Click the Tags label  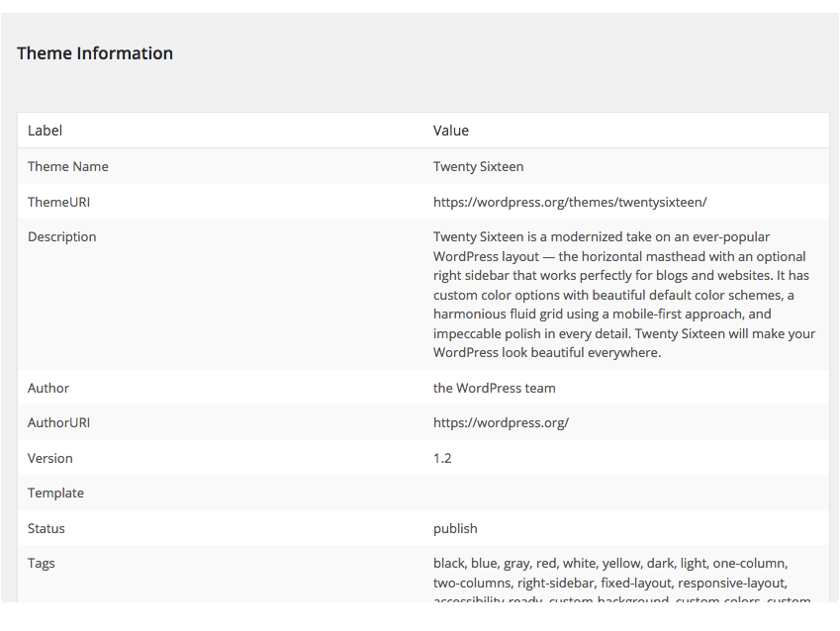coord(42,563)
